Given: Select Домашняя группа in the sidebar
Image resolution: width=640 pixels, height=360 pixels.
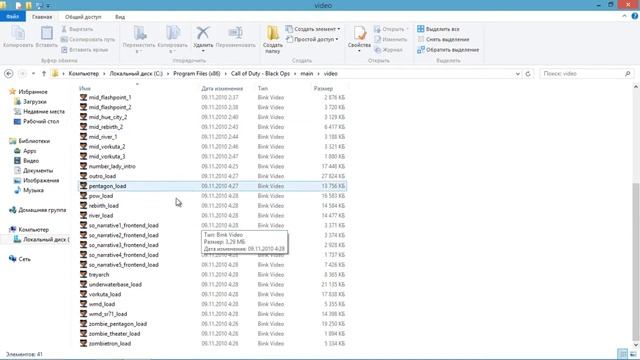Looking at the screenshot, I should 42,210.
